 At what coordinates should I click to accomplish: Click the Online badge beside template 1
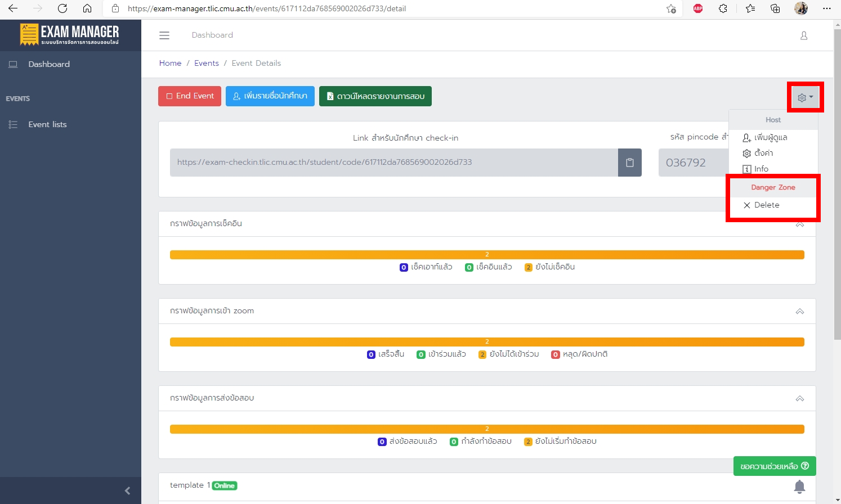coord(225,485)
